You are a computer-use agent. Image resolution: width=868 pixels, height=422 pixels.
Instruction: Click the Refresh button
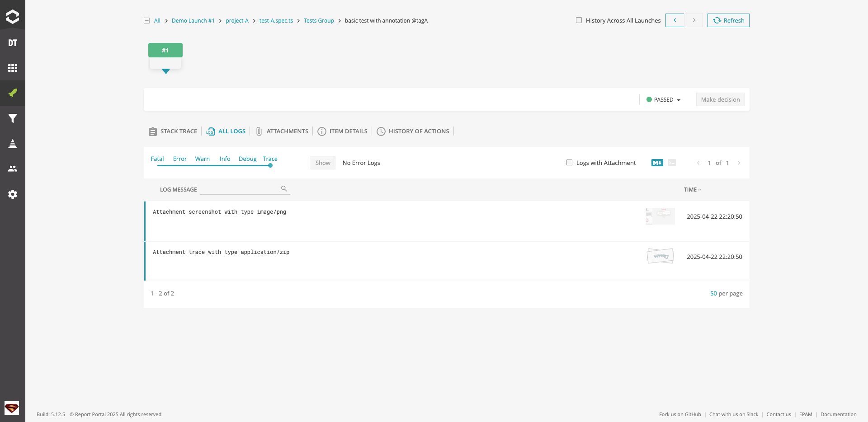click(728, 20)
